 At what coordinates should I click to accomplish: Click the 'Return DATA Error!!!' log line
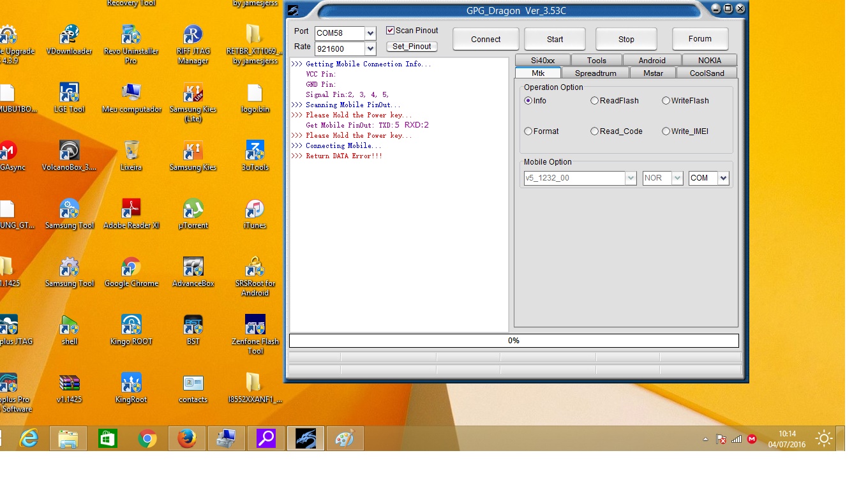[336, 156]
